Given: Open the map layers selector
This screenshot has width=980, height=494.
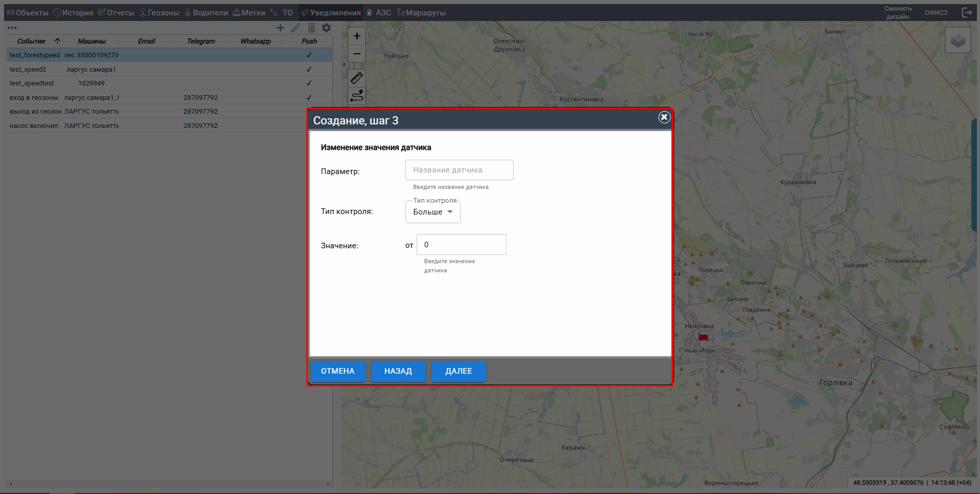Looking at the screenshot, I should pyautogui.click(x=957, y=40).
